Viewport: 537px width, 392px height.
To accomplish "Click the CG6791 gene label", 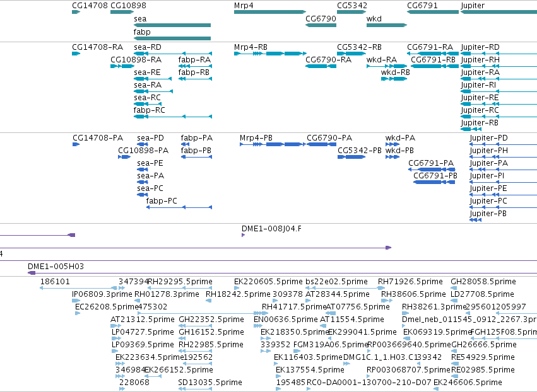I will [422, 6].
